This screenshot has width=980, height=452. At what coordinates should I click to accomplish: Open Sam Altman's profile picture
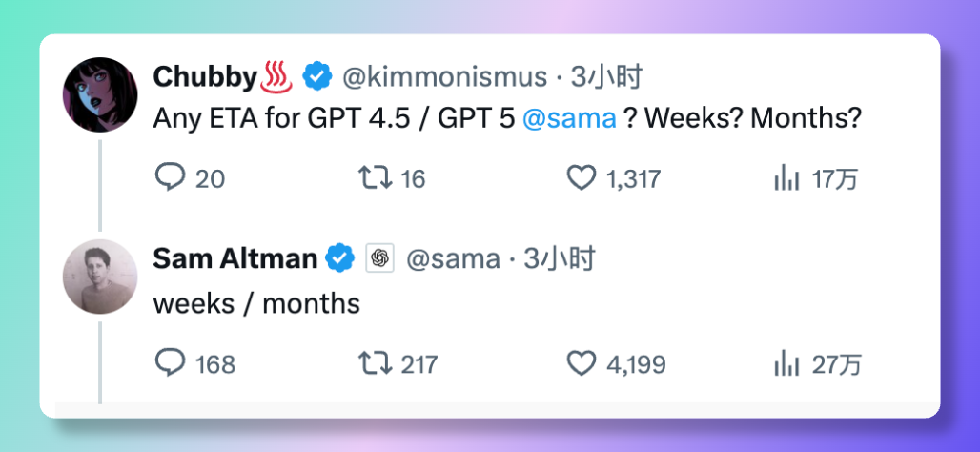100,277
